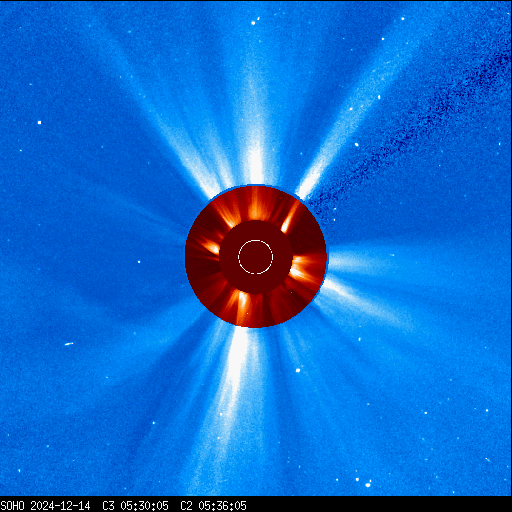
Task: Click the bright white spot on the red disk's left side
Action: (212, 248)
